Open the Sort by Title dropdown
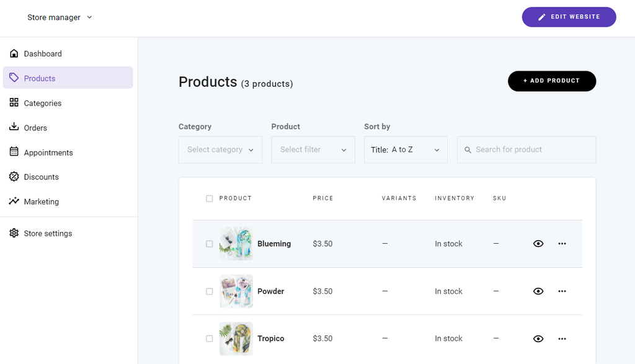The width and height of the screenshot is (635, 364). pyautogui.click(x=406, y=150)
